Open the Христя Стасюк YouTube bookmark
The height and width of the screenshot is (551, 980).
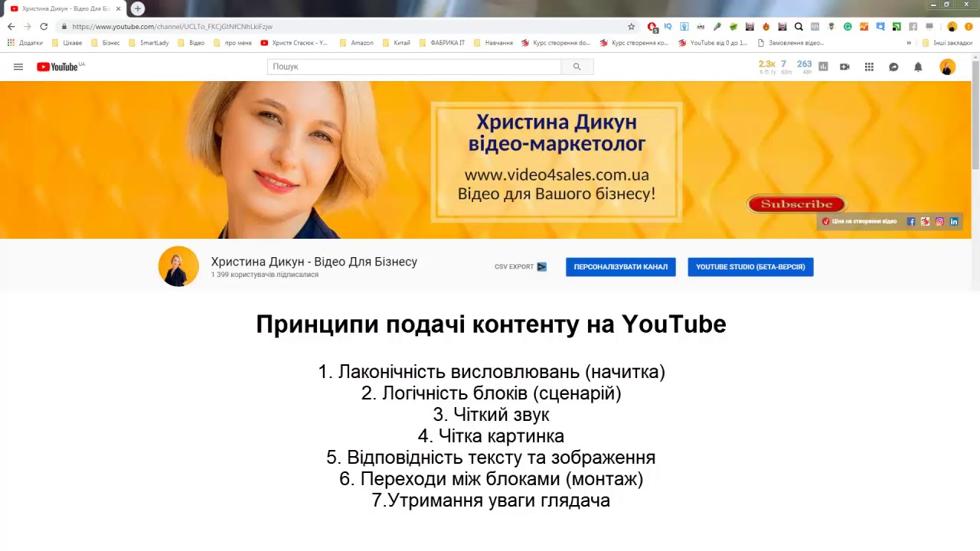294,43
